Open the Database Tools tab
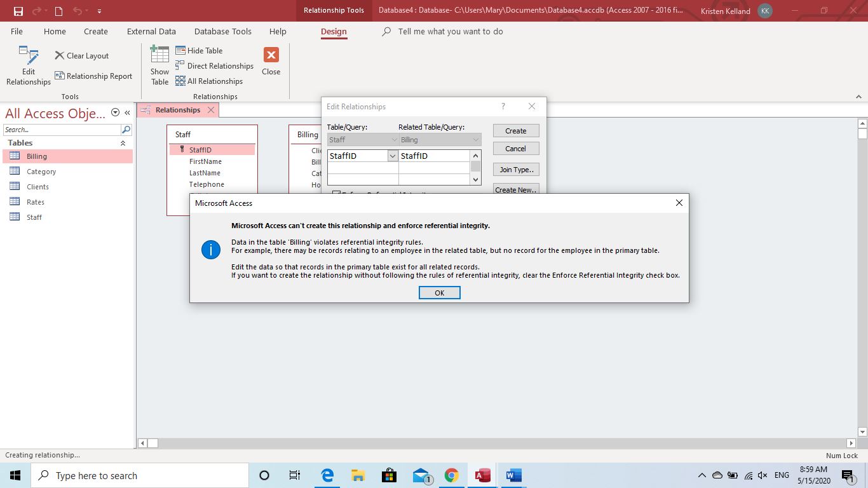This screenshot has height=488, width=868. coord(223,31)
